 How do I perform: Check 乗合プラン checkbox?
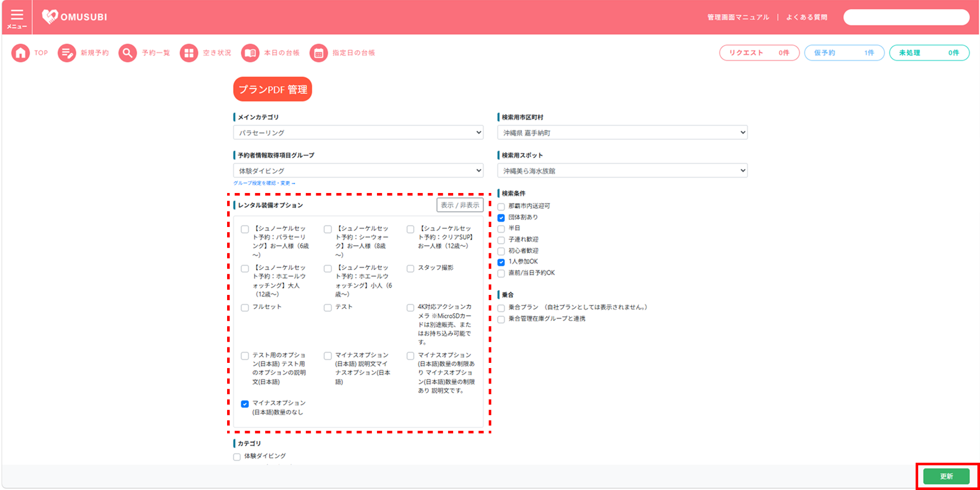click(501, 308)
